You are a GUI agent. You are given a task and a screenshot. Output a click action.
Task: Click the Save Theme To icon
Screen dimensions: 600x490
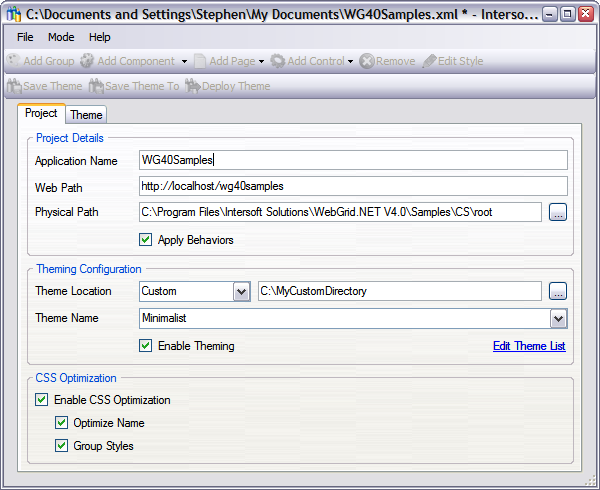pyautogui.click(x=96, y=86)
